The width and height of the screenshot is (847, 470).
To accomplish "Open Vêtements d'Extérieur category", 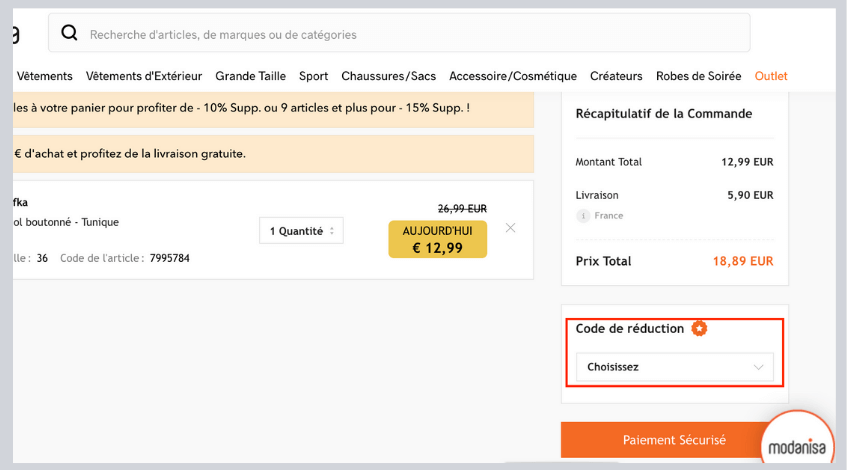I will click(144, 76).
